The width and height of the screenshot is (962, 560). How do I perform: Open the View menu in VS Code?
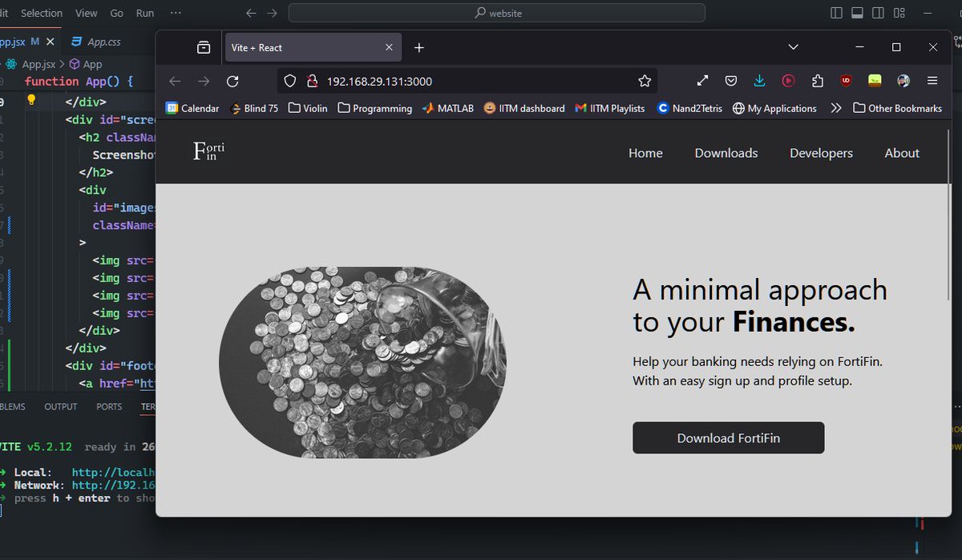tap(86, 13)
